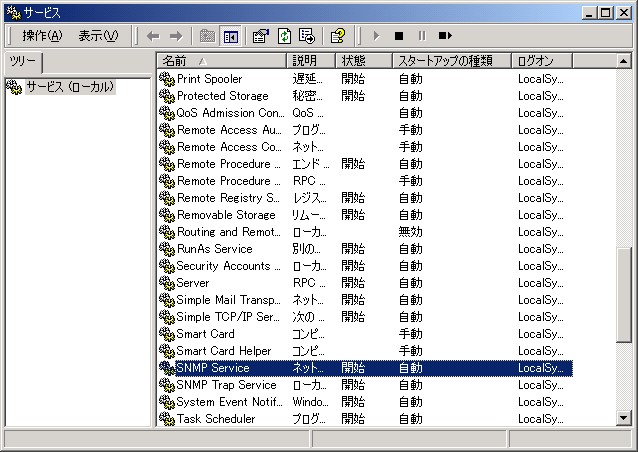The image size is (638, 452).
Task: Open the 操作(A) menu
Action: point(42,36)
